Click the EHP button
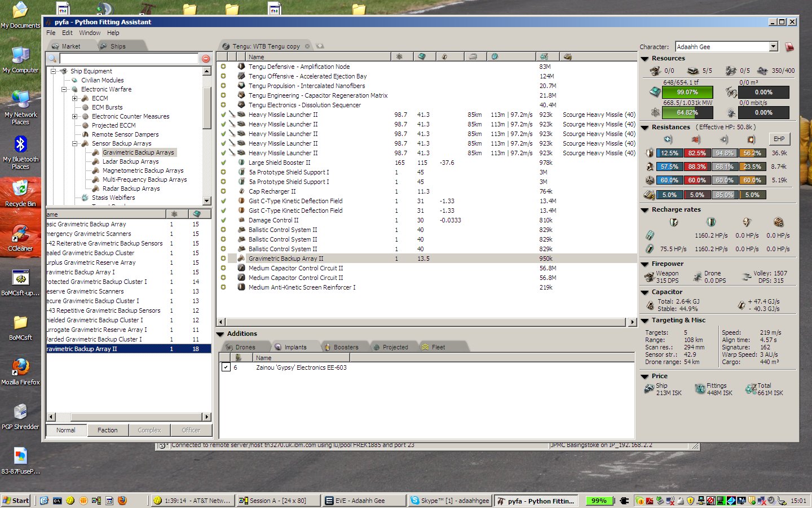 779,139
